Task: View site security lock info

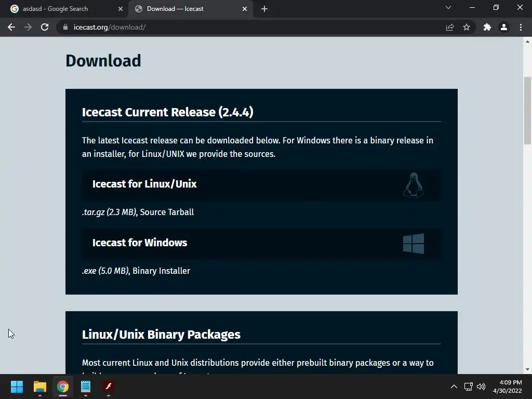Action: coord(65,27)
